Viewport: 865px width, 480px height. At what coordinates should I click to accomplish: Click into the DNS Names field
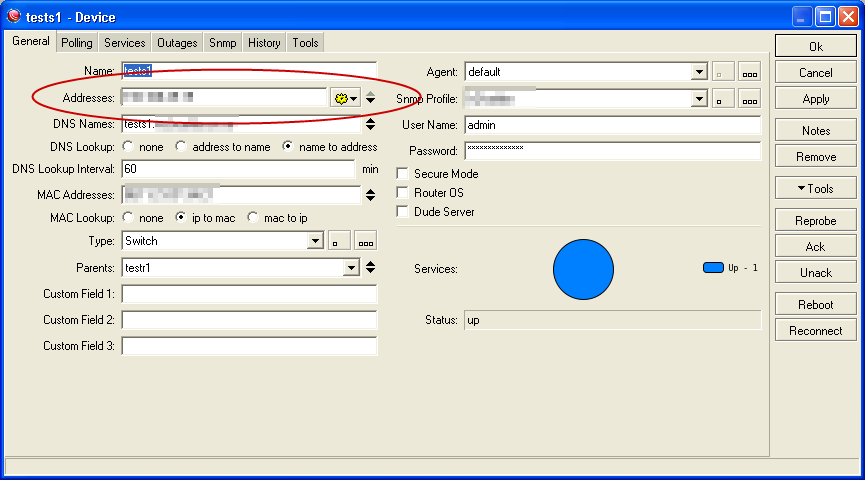point(241,124)
